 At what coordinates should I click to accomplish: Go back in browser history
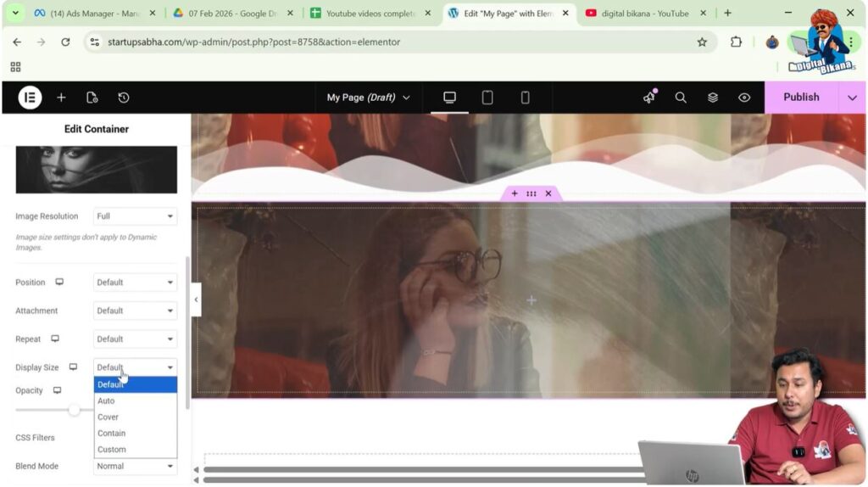pyautogui.click(x=17, y=42)
